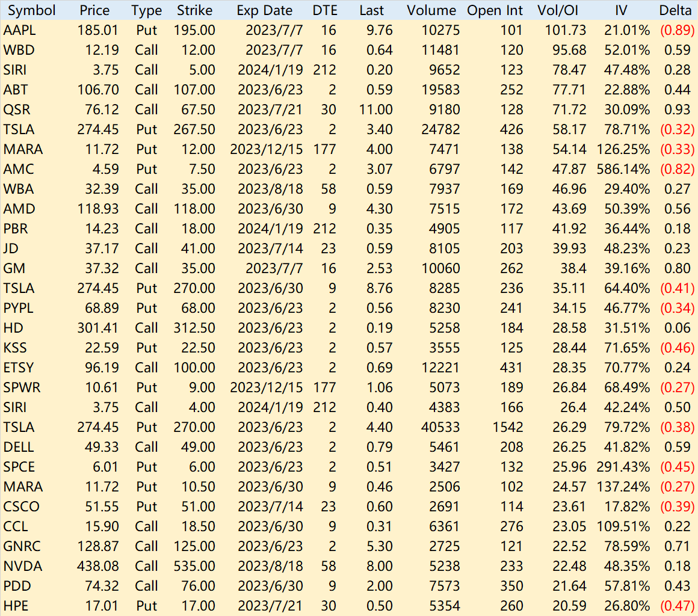Click the Symbol column header
The height and width of the screenshot is (616, 698).
click(32, 10)
